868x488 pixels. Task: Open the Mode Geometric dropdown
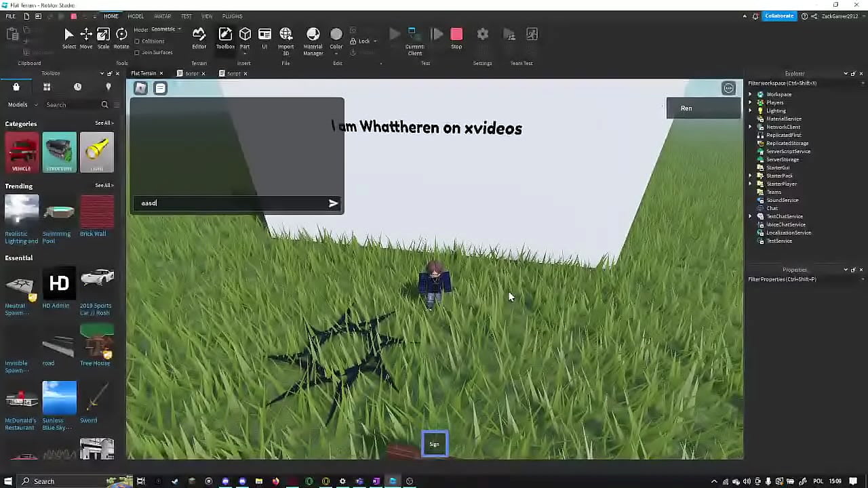165,29
